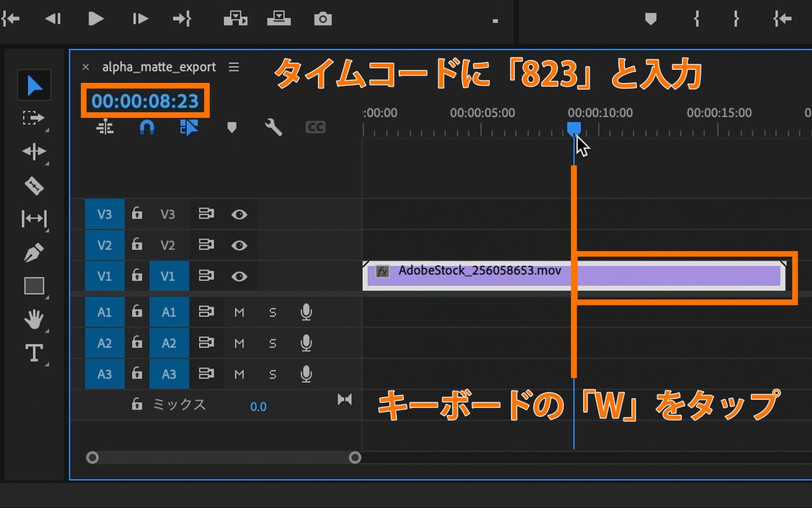
Task: Select the Track Select Forward tool
Action: coord(33,118)
